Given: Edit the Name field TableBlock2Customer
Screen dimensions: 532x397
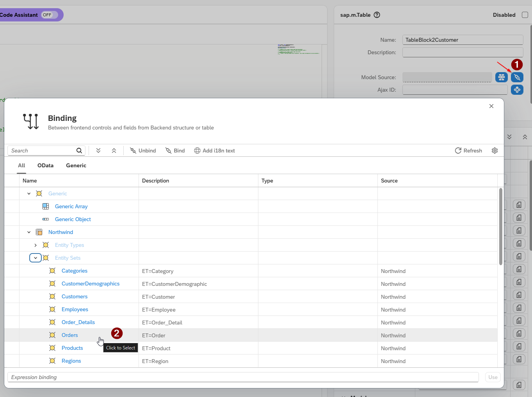Looking at the screenshot, I should click(x=463, y=40).
